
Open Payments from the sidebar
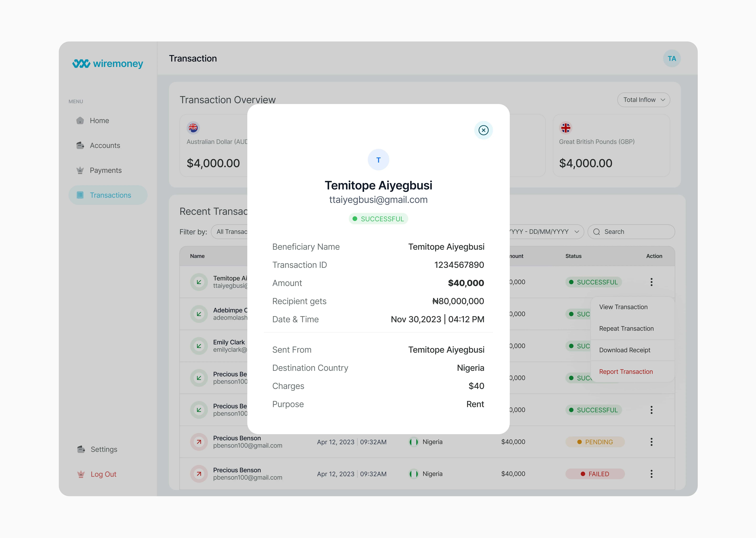(108, 170)
